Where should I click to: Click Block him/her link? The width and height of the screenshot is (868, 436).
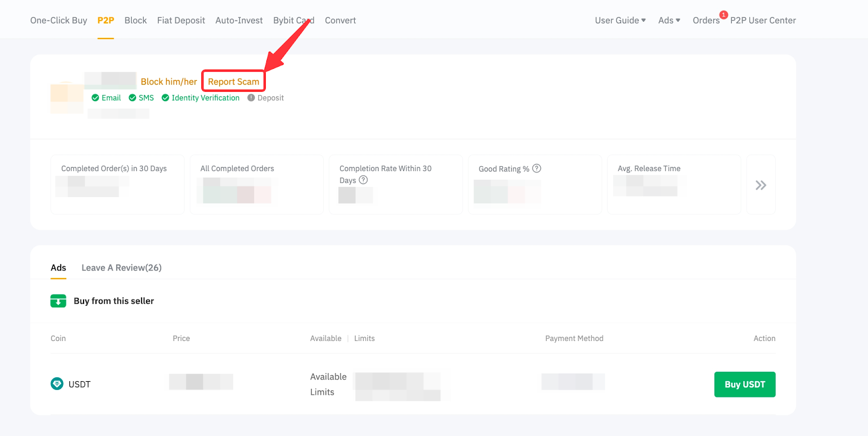(169, 81)
